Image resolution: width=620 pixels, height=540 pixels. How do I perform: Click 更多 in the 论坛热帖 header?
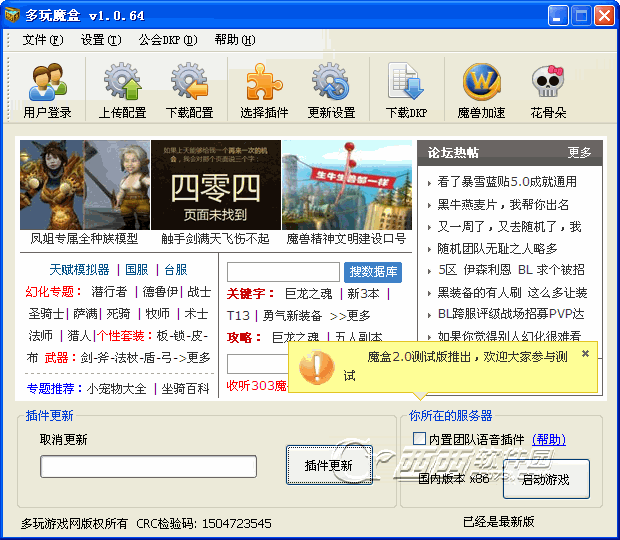pos(579,153)
